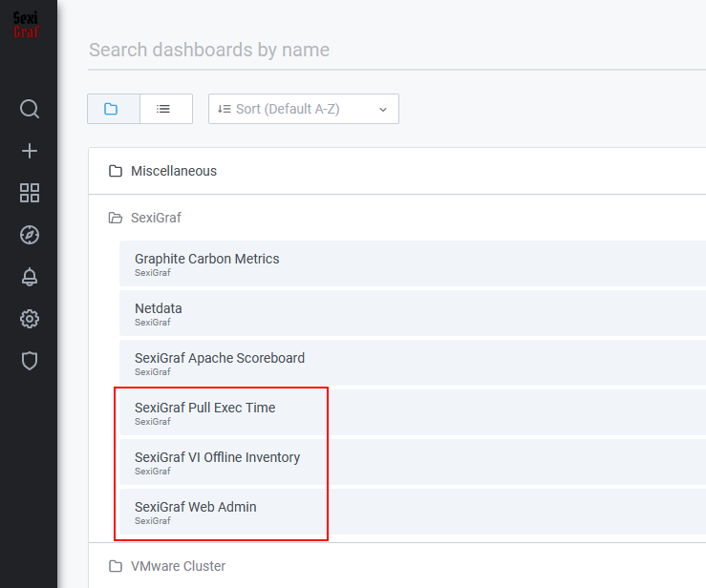Open the Explore compass icon
The height and width of the screenshot is (588, 706).
coord(30,235)
